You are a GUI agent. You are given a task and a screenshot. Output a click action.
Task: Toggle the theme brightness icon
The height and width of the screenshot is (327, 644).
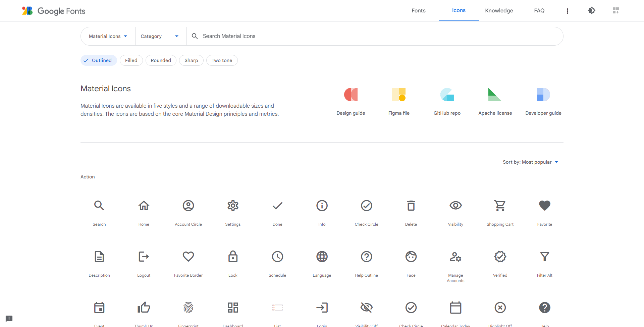point(592,10)
